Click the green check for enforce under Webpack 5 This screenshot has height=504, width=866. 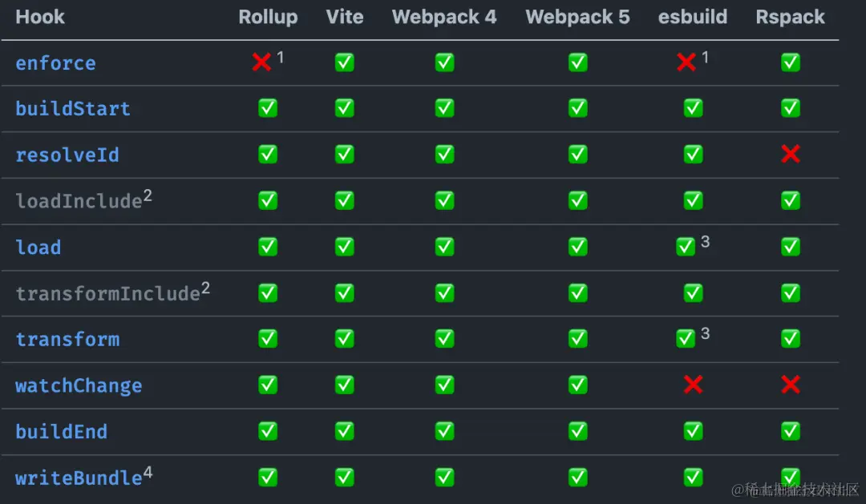coord(578,62)
